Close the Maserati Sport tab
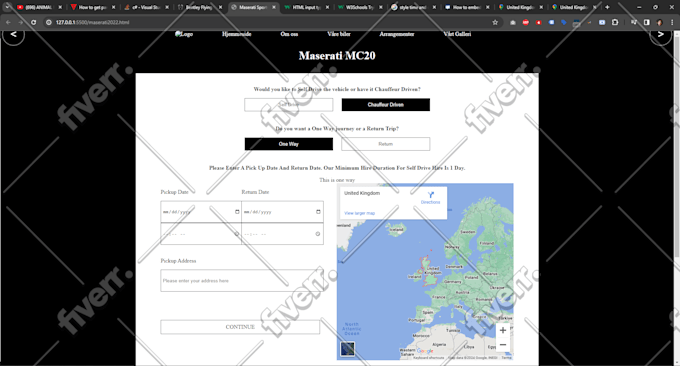This screenshot has width=680, height=366. tap(274, 7)
